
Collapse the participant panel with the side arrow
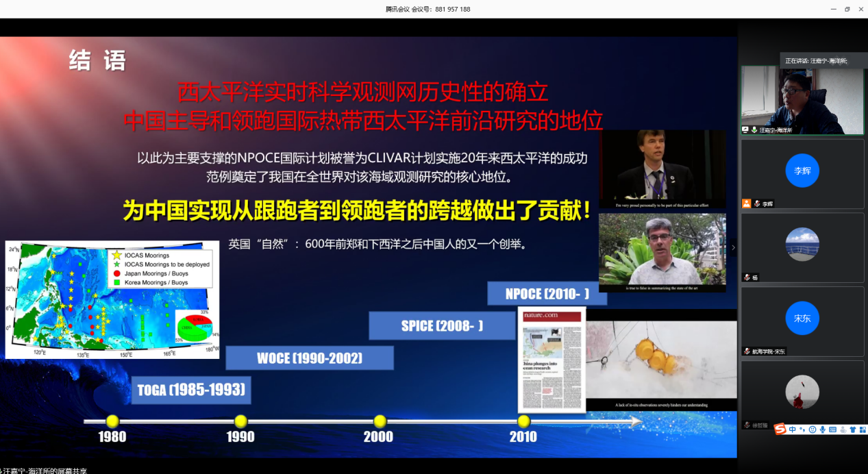733,247
